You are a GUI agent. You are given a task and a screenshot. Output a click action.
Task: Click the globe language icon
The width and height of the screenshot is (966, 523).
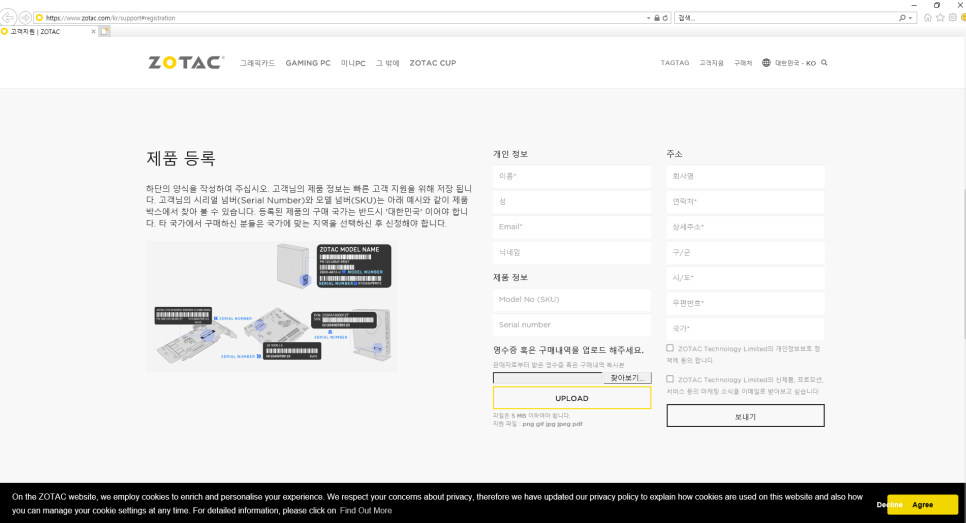click(x=766, y=62)
